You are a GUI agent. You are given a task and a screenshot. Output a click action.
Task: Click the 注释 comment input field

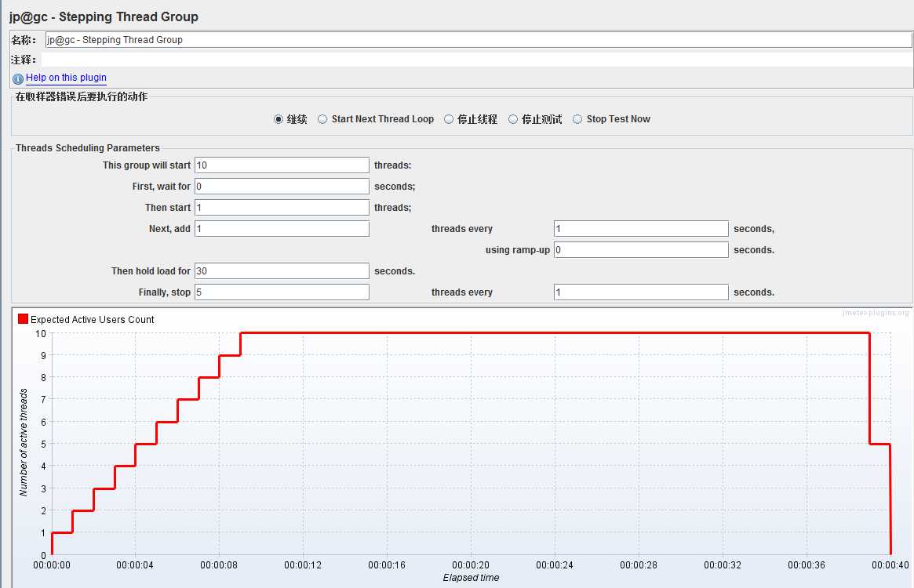(x=477, y=60)
